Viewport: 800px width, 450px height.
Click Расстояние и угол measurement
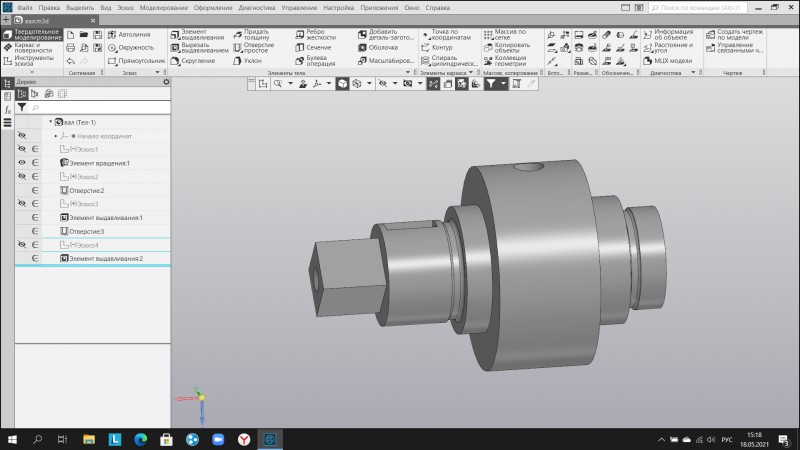pos(668,47)
